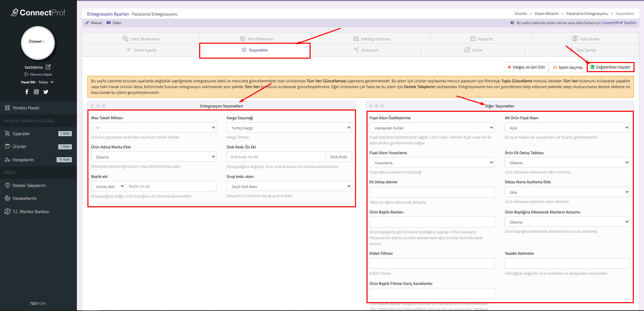Open the Kargo Seçeneği dropdown
Viewport: 644px width, 311px height.
pyautogui.click(x=289, y=128)
